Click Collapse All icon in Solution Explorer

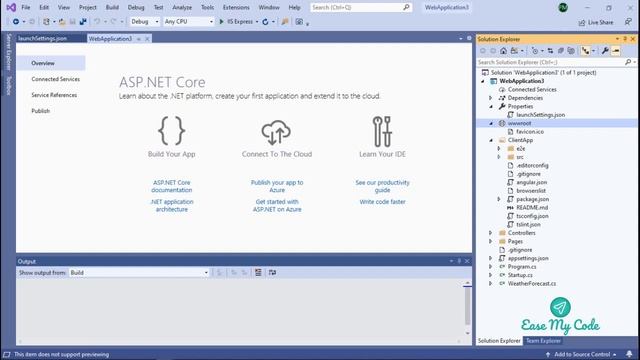click(x=561, y=51)
